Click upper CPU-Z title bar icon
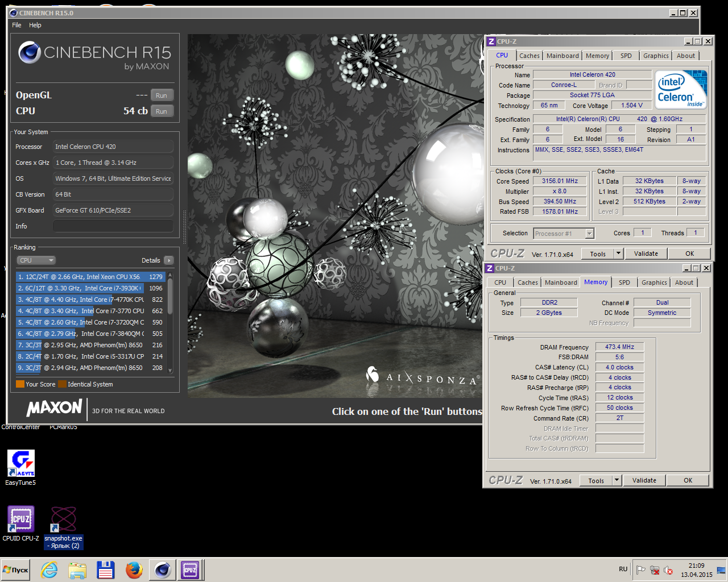Screen dimensions: 728x582 (491, 41)
